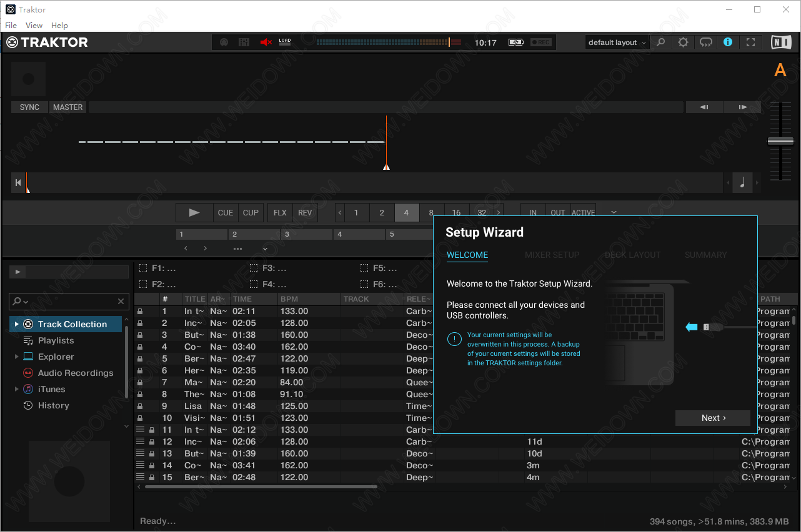801x532 pixels.
Task: Click the iTunes music note icon
Action: click(x=28, y=389)
